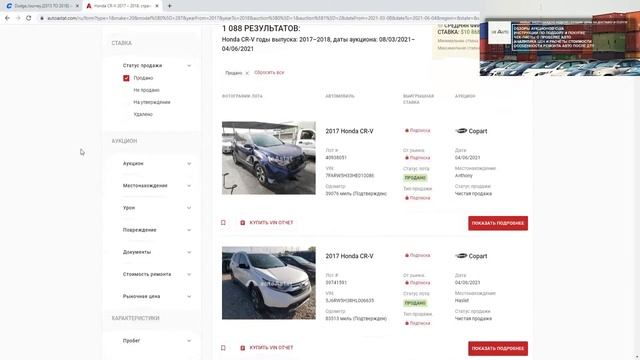Image resolution: width=640 pixels, height=360 pixels.
Task: Open a new browser tab with plus icon
Action: pos(169,6)
